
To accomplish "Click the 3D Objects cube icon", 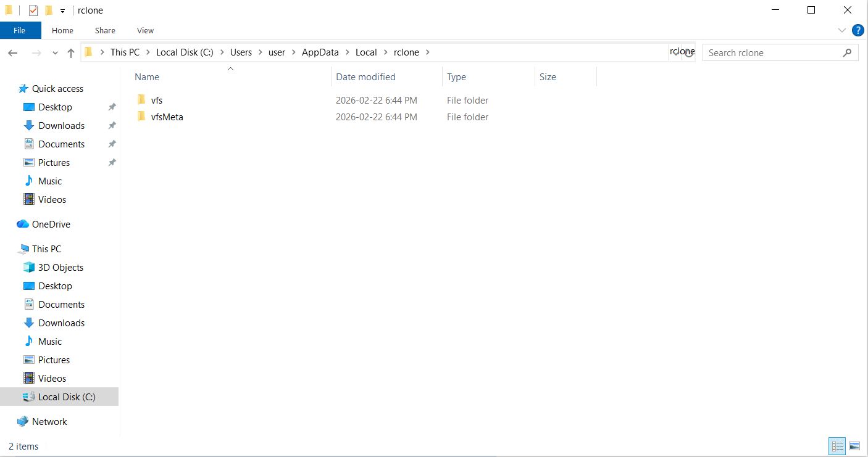I will pos(28,267).
